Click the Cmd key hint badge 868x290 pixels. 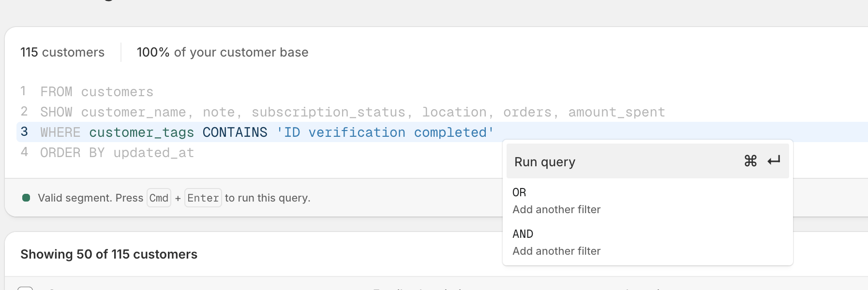(x=159, y=198)
